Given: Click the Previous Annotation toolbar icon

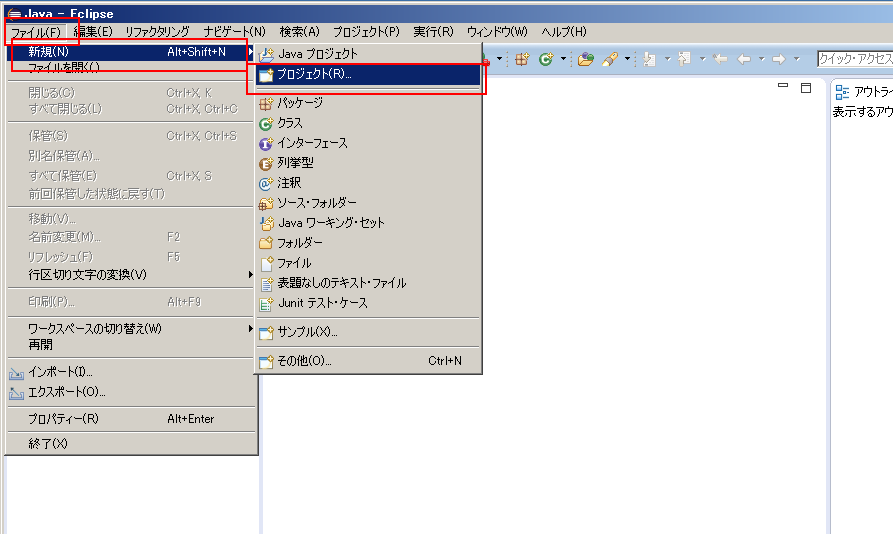Looking at the screenshot, I should click(684, 59).
